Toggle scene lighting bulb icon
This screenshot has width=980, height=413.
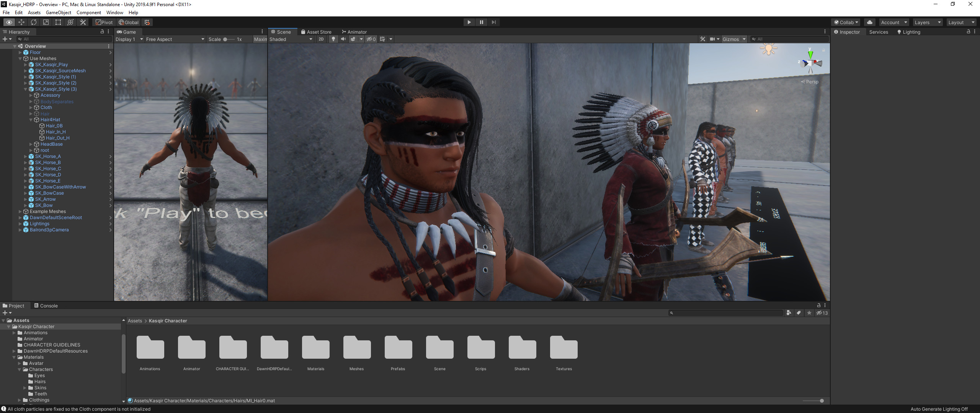coord(333,39)
